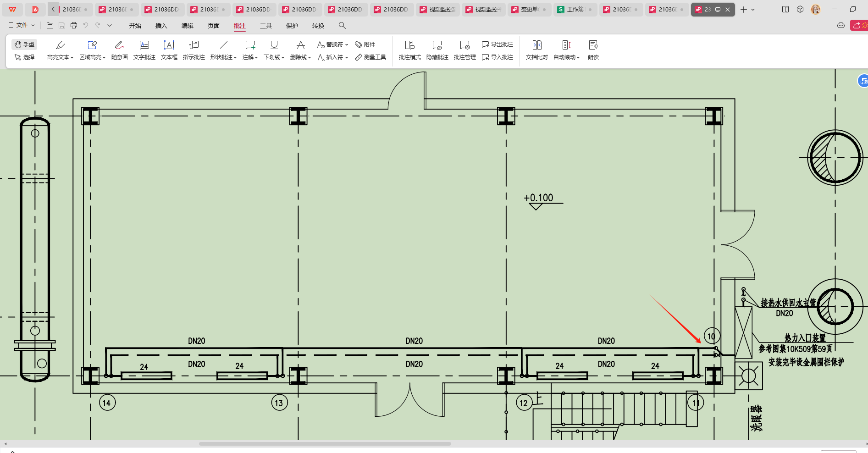Switch to the 工作簿 spreadsheet tab
868x453 pixels.
tap(575, 9)
